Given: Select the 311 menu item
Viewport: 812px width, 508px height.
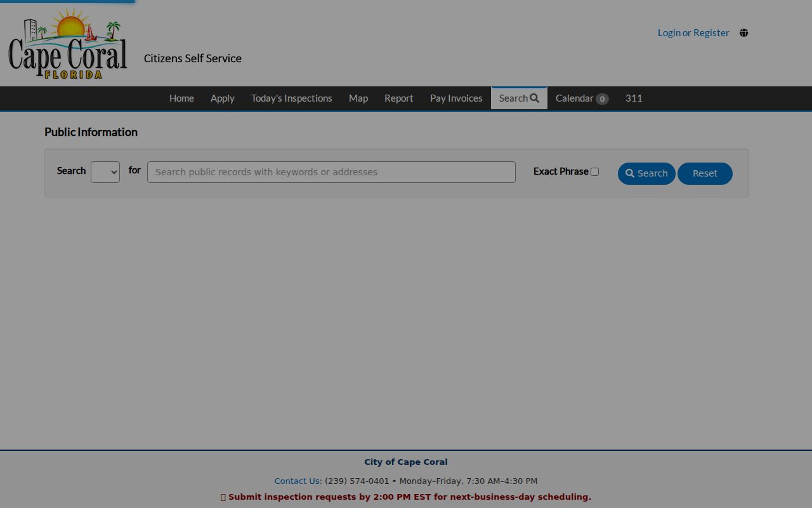Looking at the screenshot, I should click(634, 98).
